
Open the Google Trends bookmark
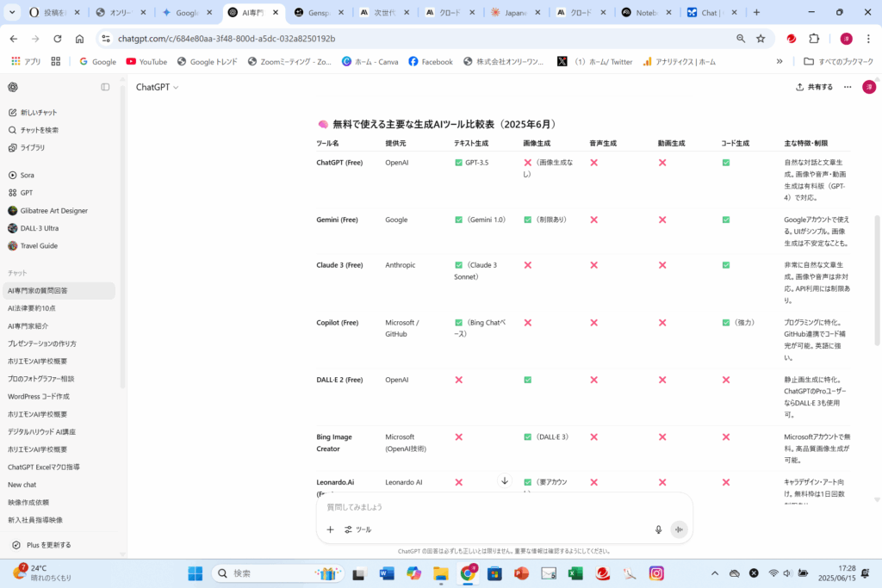[x=207, y=62]
